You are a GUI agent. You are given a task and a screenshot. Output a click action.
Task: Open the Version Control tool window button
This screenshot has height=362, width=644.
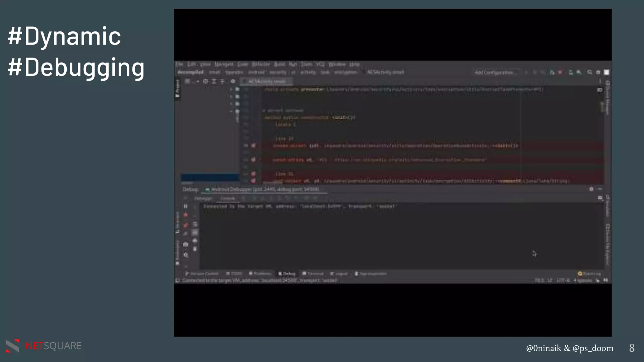pyautogui.click(x=202, y=274)
